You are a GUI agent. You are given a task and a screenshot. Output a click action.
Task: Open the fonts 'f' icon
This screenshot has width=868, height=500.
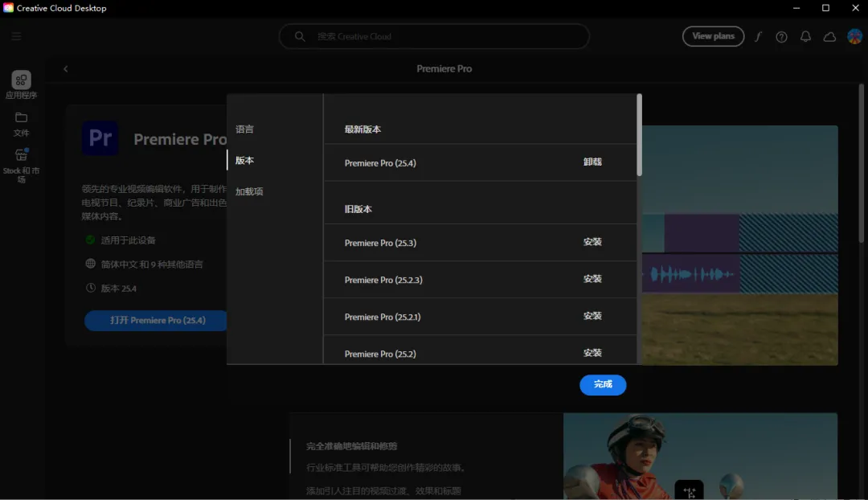coord(758,36)
